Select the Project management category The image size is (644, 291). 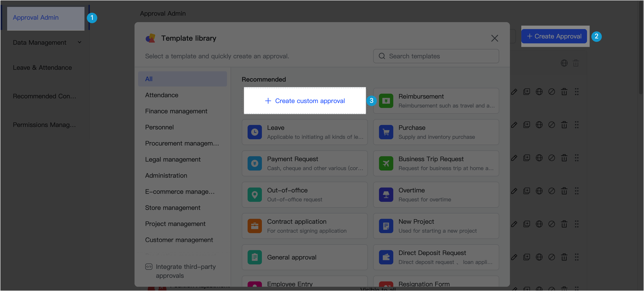[182, 224]
